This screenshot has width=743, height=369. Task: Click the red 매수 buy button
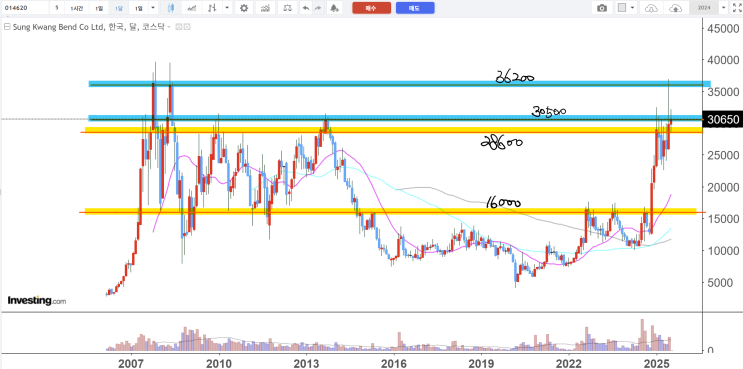(372, 8)
